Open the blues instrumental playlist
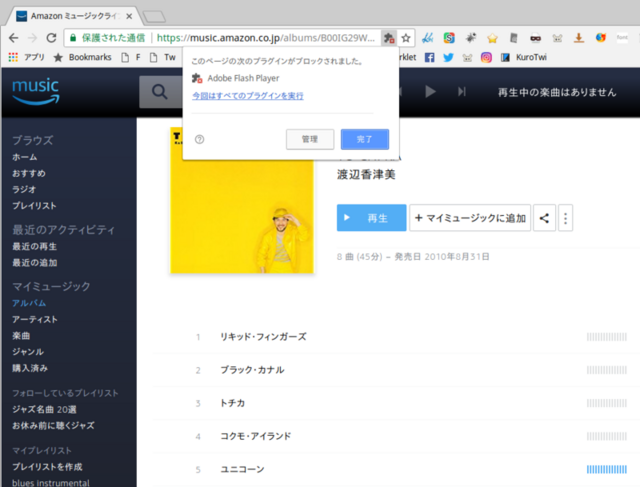Image resolution: width=640 pixels, height=487 pixels. pos(51,483)
